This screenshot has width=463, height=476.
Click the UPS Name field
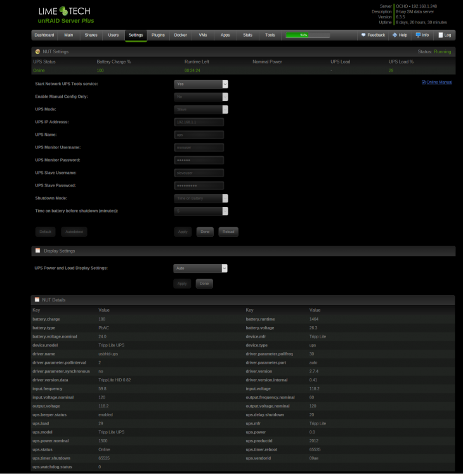point(199,135)
